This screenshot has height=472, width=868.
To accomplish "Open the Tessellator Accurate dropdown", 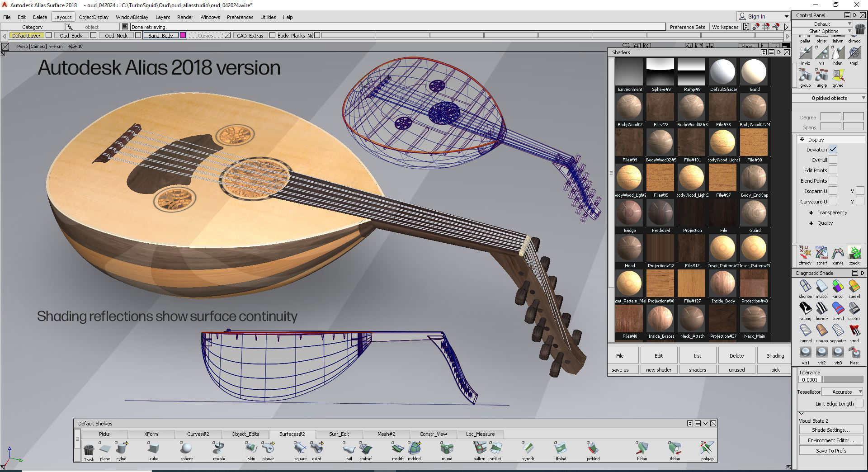I will pyautogui.click(x=842, y=392).
